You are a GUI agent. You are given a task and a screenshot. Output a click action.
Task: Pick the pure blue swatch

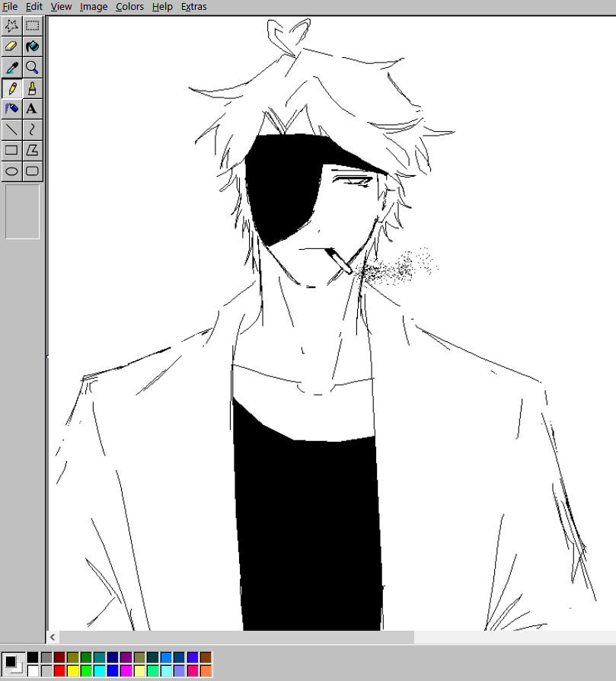(x=113, y=671)
